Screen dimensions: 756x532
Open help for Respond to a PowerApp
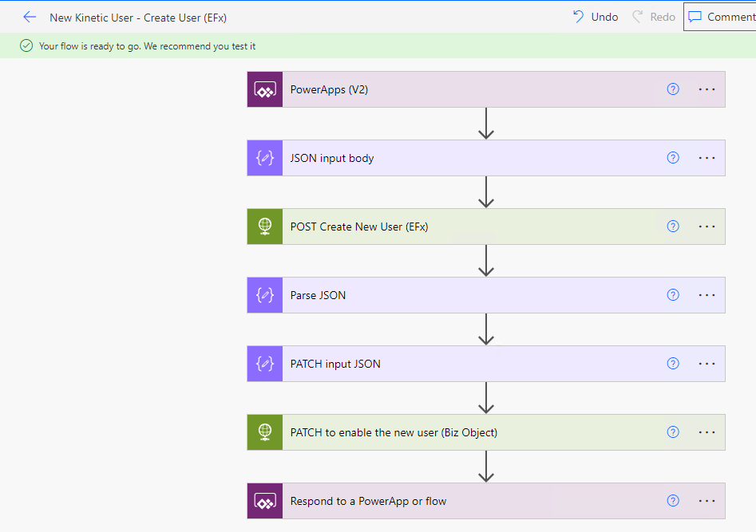click(x=673, y=500)
